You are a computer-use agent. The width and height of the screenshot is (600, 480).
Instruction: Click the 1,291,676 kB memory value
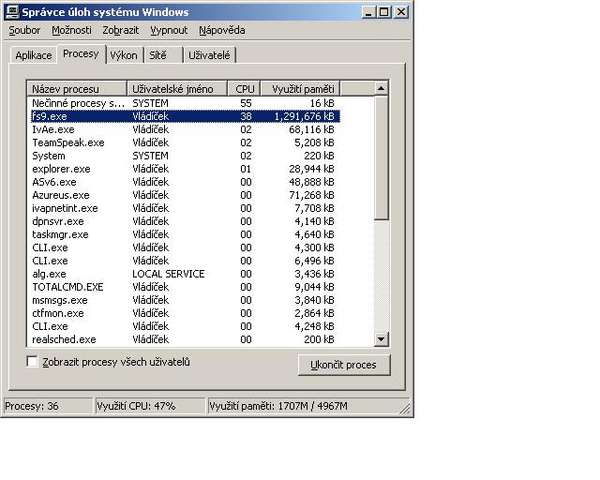click(305, 116)
